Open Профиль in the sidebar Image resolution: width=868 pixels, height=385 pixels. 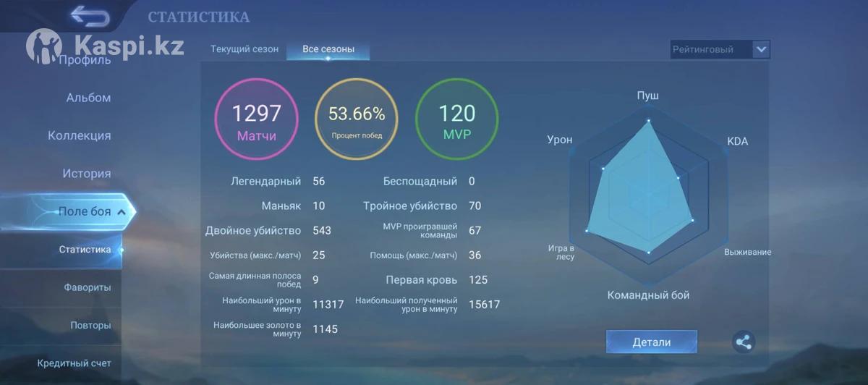click(x=85, y=61)
